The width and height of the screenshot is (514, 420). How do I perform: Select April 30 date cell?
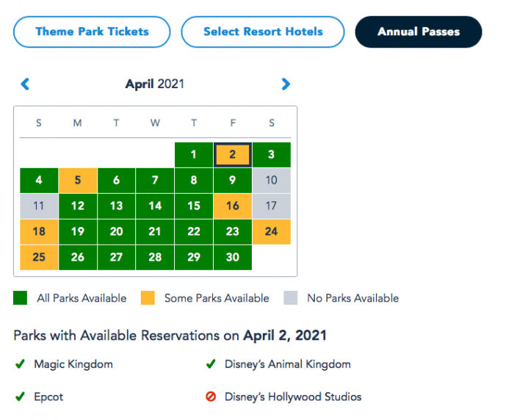(232, 258)
